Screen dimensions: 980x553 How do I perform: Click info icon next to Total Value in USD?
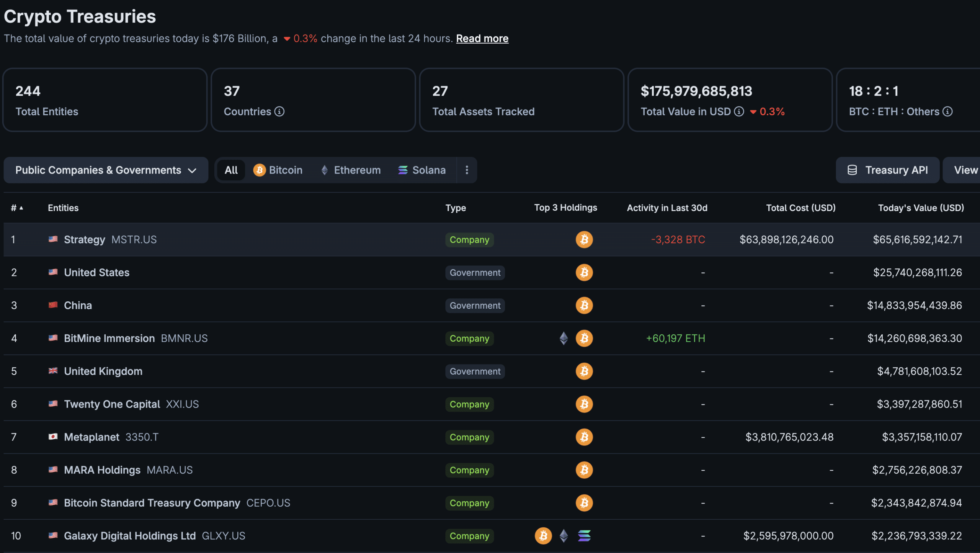pyautogui.click(x=739, y=111)
